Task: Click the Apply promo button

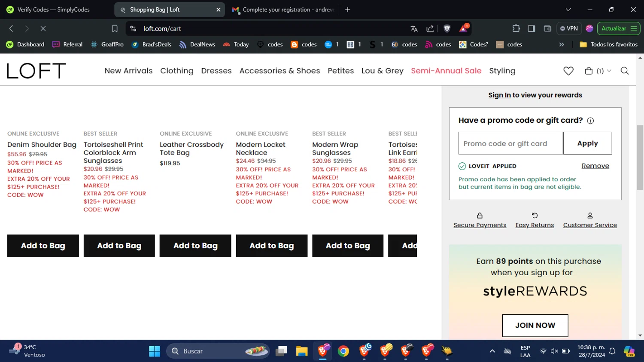Action: click(x=587, y=143)
